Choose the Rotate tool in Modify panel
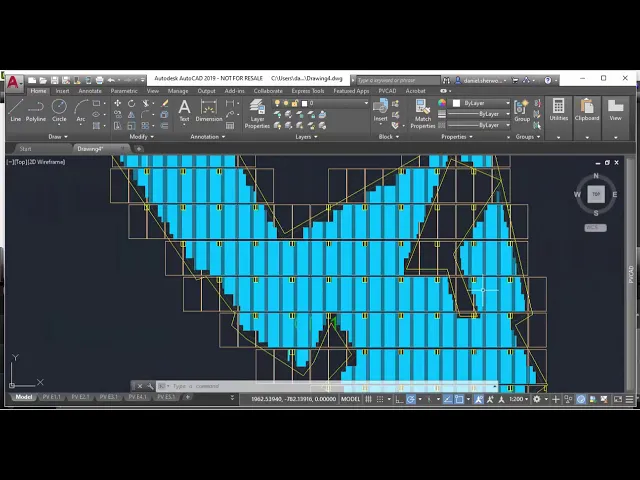Screen dimensions: 640x480 (131, 103)
